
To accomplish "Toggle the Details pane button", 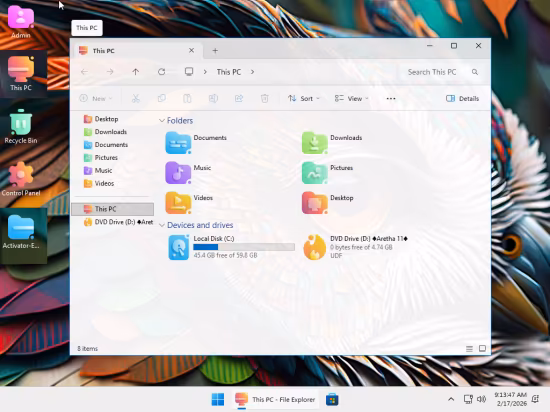I will pos(462,99).
